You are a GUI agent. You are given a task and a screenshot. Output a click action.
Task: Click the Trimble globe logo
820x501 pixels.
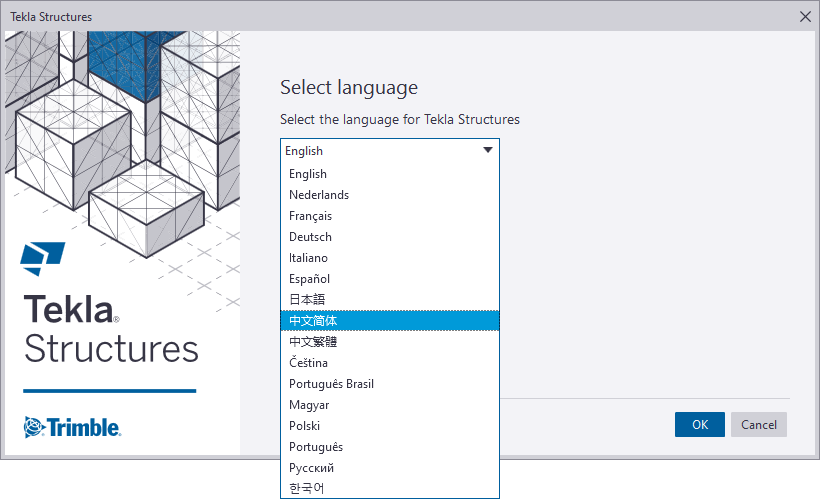click(35, 427)
